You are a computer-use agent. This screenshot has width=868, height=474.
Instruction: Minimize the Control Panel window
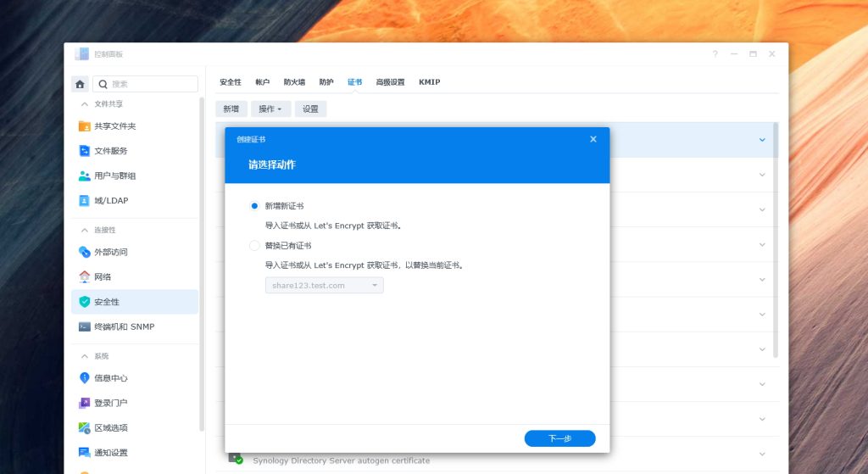tap(734, 53)
